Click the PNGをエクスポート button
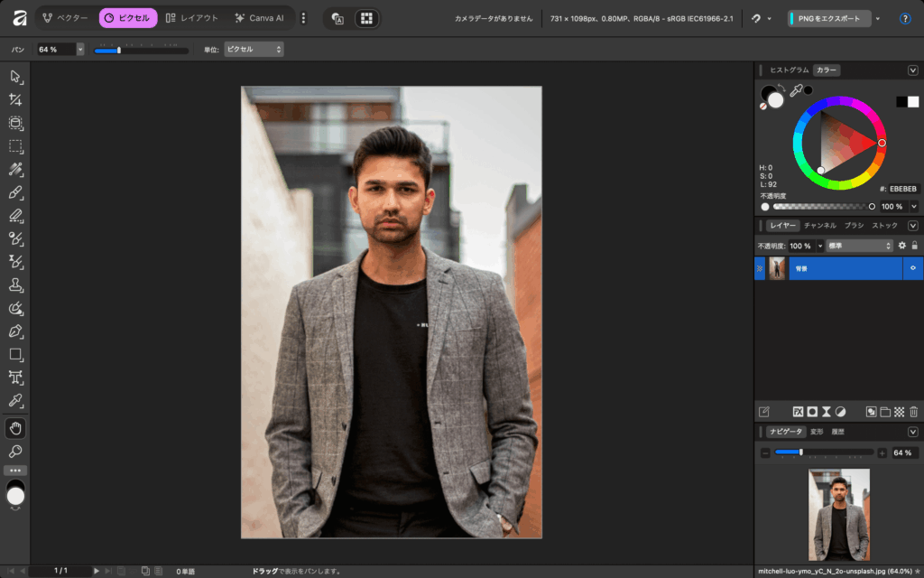 tap(828, 18)
